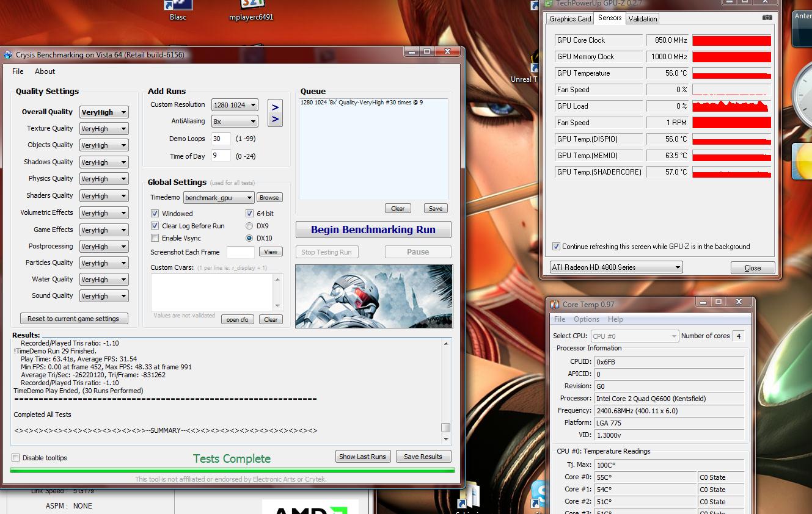Image resolution: width=812 pixels, height=514 pixels.
Task: Click Custom Cvars Clear button
Action: pos(271,320)
